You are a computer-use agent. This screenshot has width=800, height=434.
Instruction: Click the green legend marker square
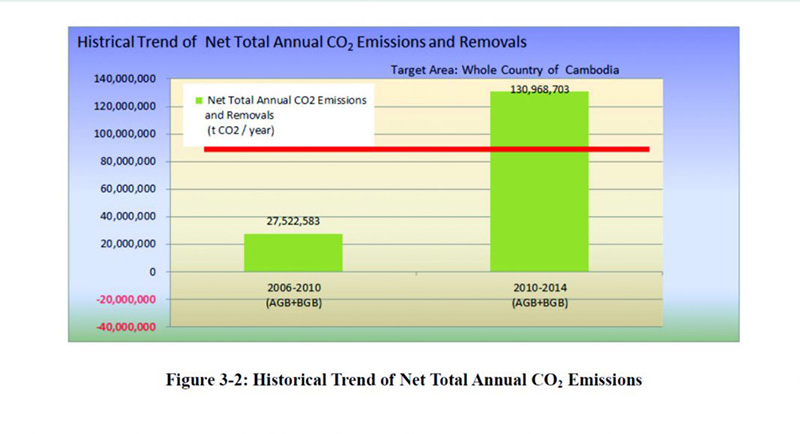point(198,102)
